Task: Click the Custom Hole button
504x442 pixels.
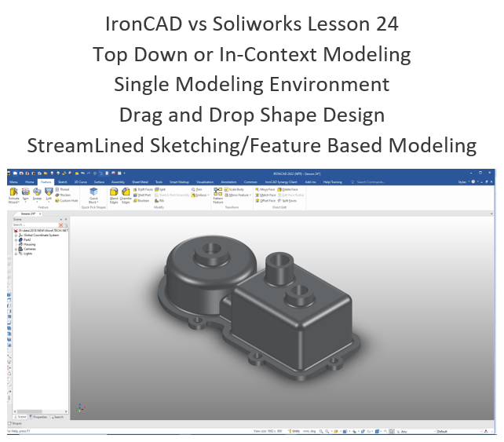Action: (68, 200)
